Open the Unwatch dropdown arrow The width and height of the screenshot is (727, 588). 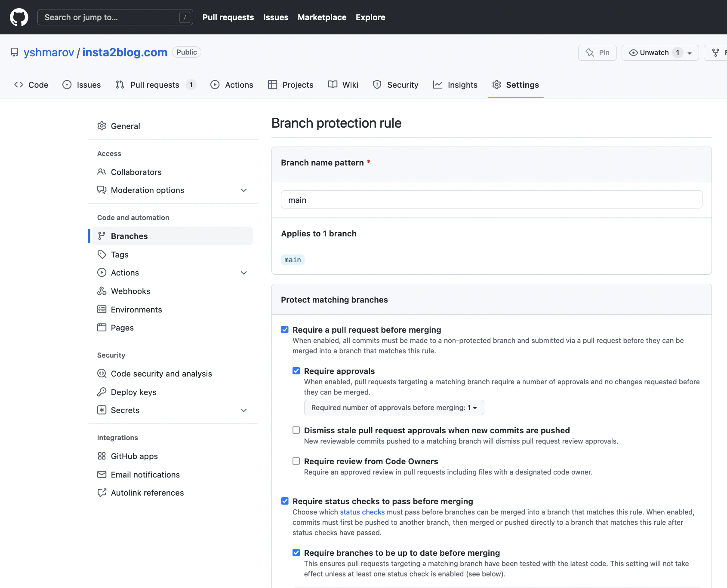point(690,53)
